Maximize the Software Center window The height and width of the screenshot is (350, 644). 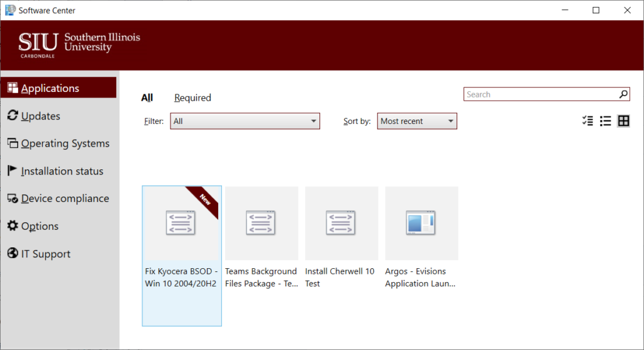pos(596,10)
